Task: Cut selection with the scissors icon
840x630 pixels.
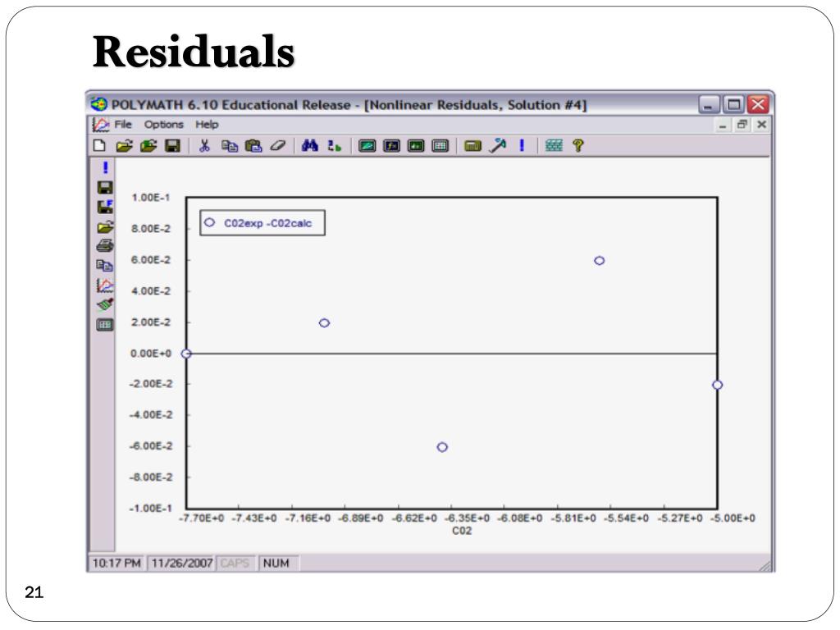Action: (204, 146)
